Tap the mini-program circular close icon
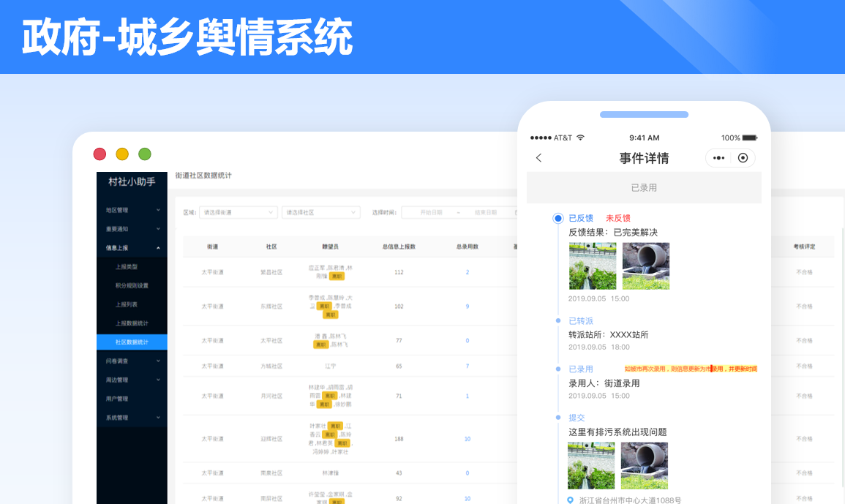845x504 pixels. [743, 158]
